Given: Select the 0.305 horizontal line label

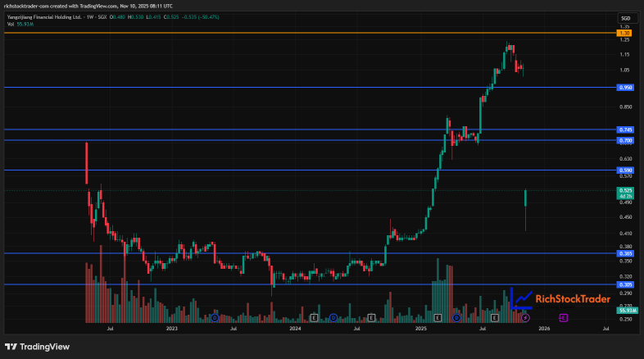Looking at the screenshot, I should 625,284.
